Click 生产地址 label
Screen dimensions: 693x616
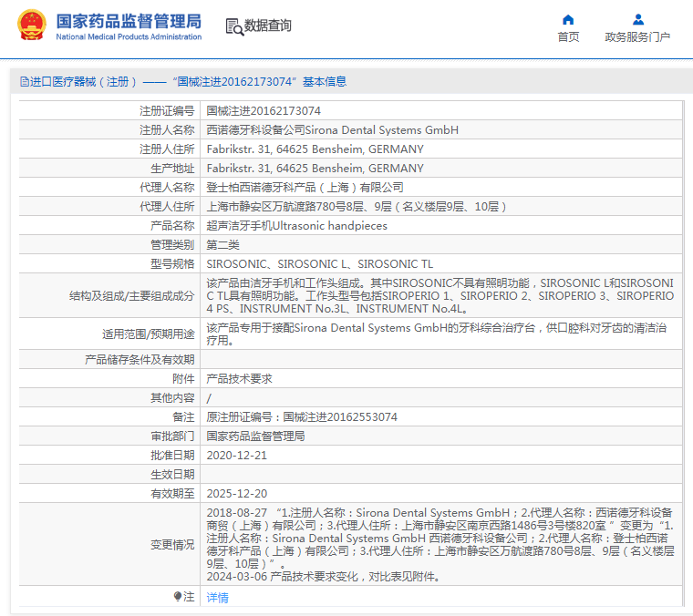[x=172, y=169]
